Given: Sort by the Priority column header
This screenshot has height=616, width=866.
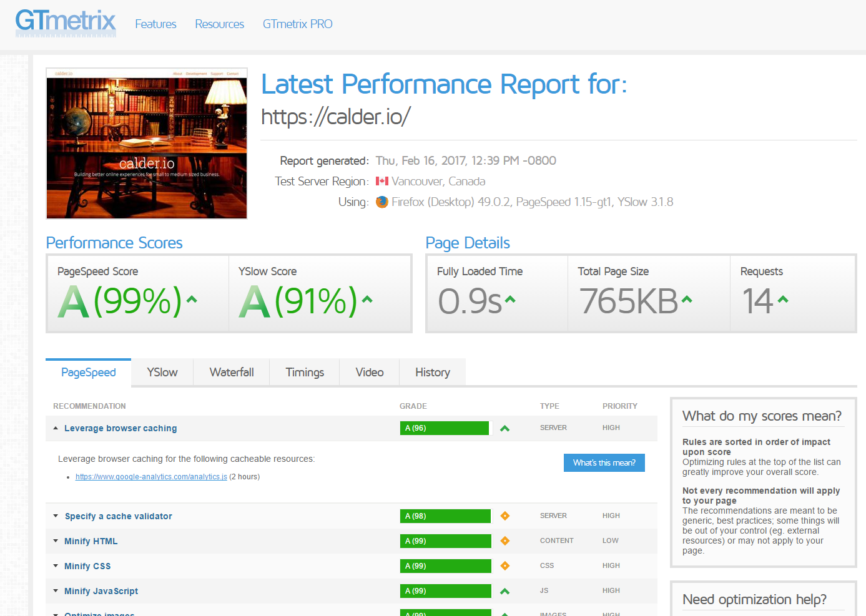Looking at the screenshot, I should pyautogui.click(x=620, y=406).
